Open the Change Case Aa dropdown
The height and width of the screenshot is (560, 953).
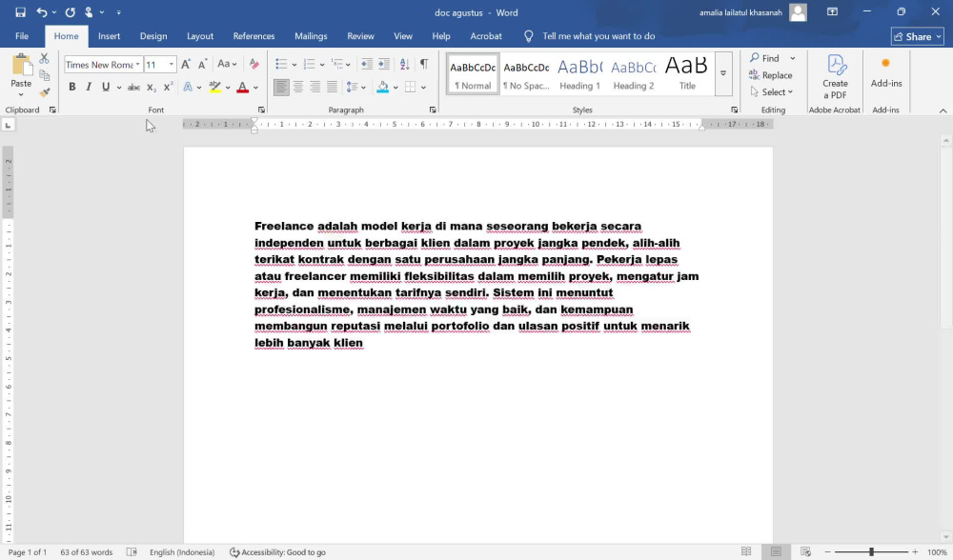(227, 64)
